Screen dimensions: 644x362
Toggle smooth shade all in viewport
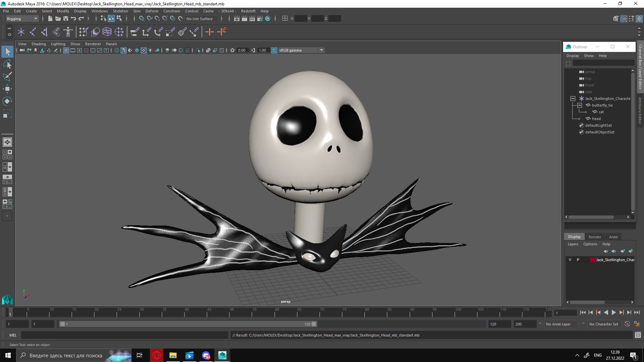[x=123, y=50]
